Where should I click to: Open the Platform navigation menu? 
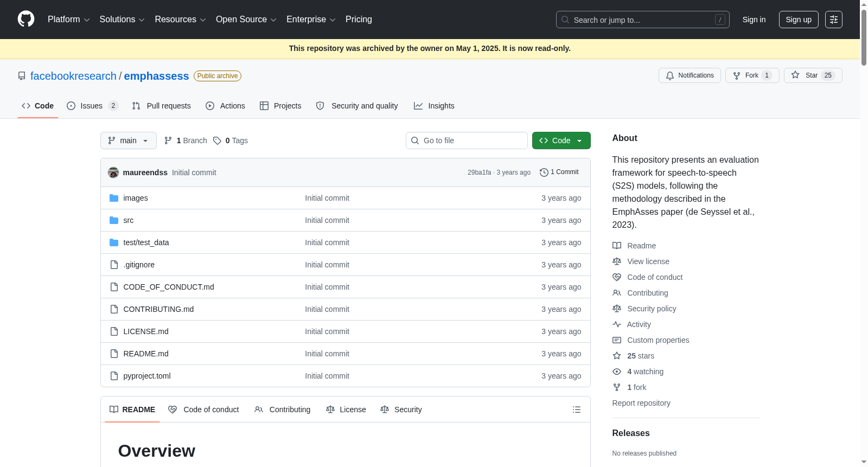coord(68,20)
